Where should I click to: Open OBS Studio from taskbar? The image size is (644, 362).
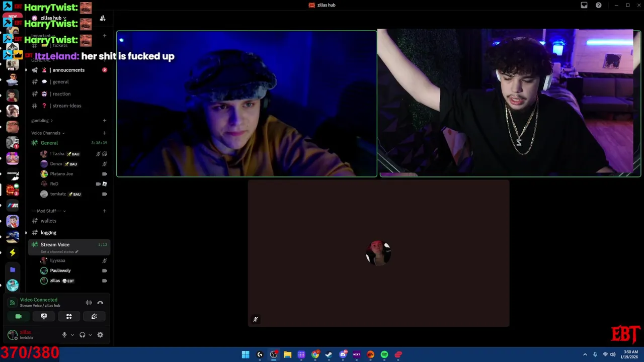coord(274,354)
